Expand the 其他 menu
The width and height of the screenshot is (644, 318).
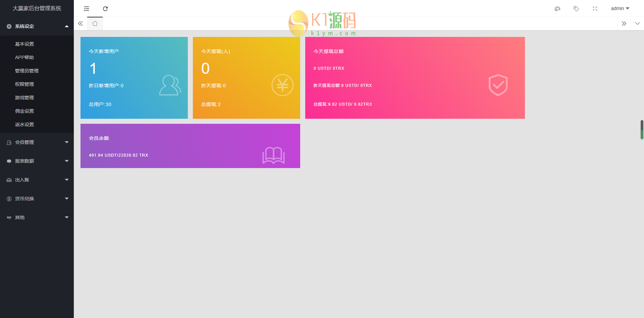tap(37, 217)
